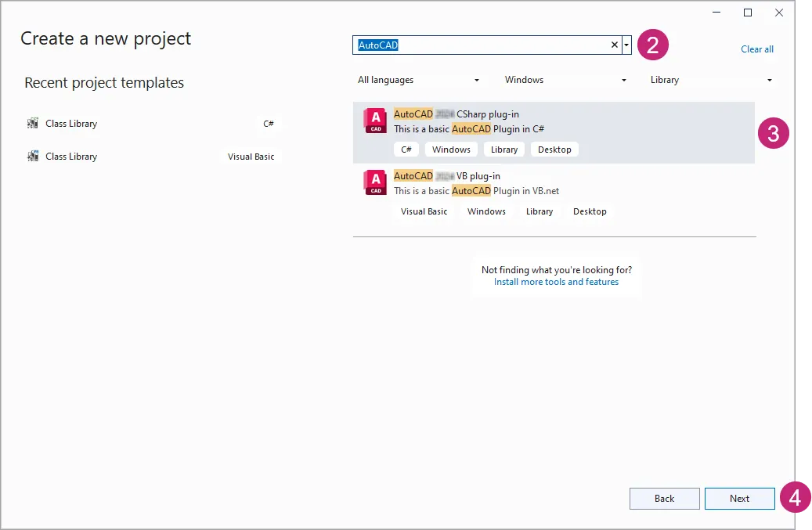Screen dimensions: 812x530
Task: Select recent Class Library C# template
Action: point(153,123)
